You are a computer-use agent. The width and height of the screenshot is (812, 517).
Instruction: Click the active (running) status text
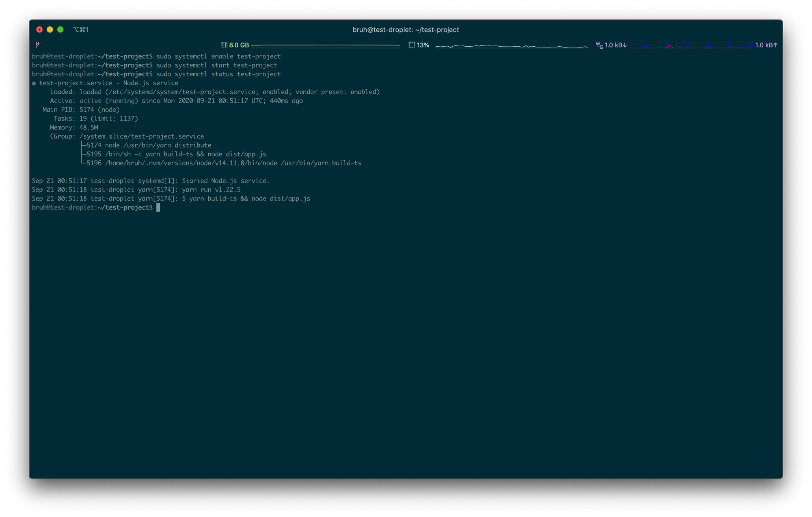point(109,101)
